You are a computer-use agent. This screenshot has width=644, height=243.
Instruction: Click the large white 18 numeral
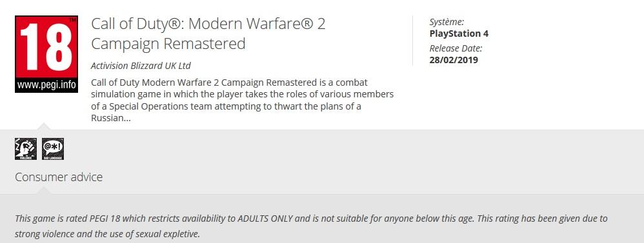(x=46, y=48)
